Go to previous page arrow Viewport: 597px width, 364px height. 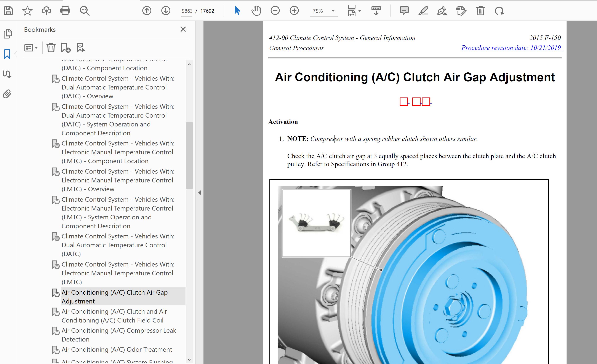147,11
